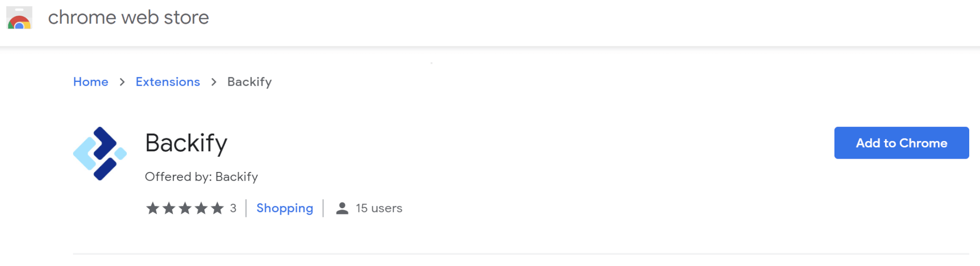The height and width of the screenshot is (266, 980).
Task: Click the rating count number 3
Action: [233, 208]
